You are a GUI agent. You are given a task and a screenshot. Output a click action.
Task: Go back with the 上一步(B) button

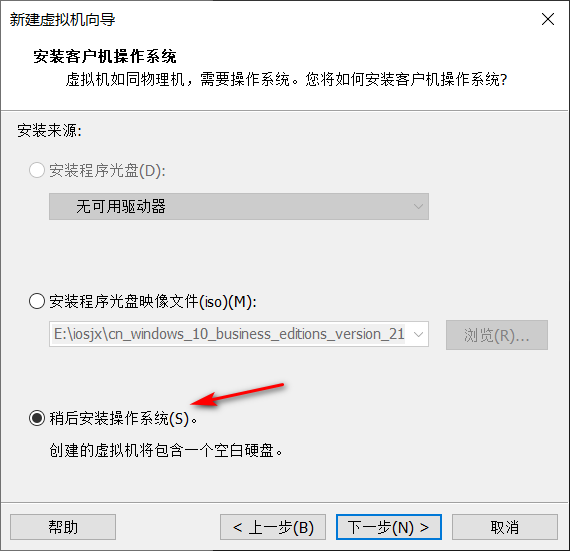(x=273, y=527)
